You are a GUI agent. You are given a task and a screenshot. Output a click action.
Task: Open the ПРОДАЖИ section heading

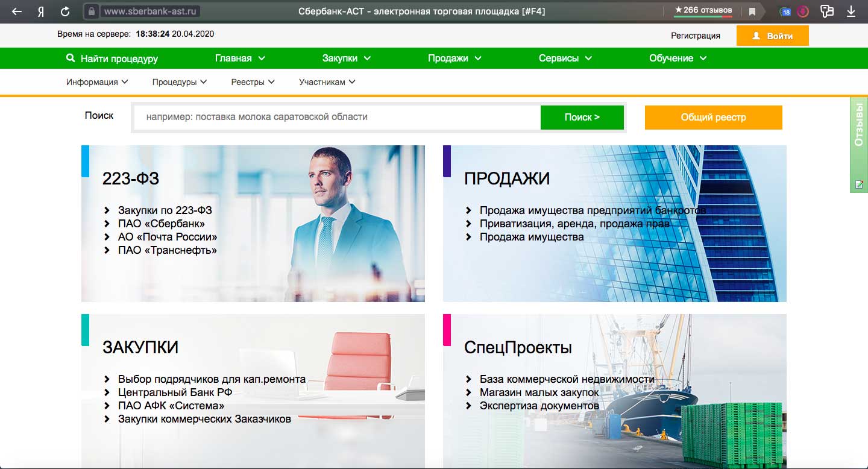507,178
